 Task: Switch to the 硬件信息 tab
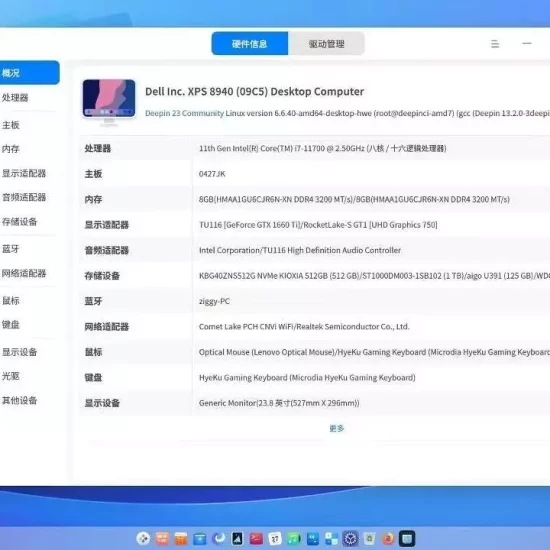point(250,43)
